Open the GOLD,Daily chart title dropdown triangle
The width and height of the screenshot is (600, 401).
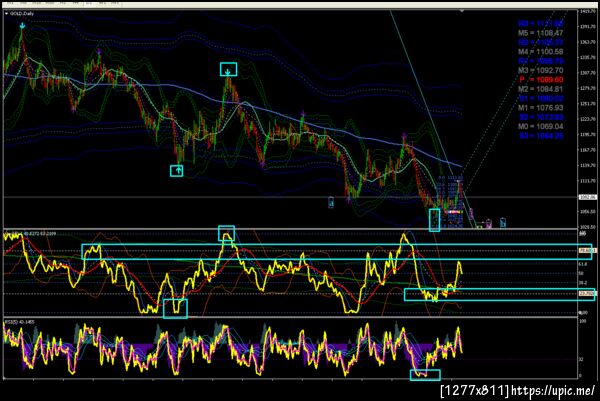(x=7, y=14)
